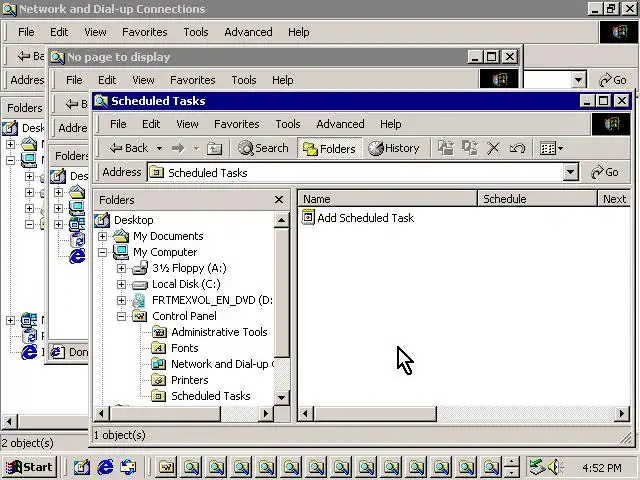Open Favorites menu in Network Connections window
Viewport: 640px width, 480px height.
[144, 32]
